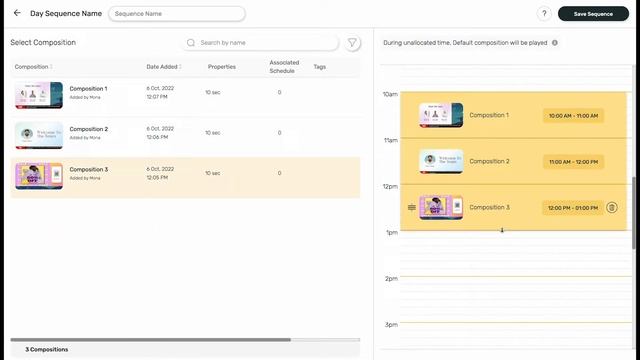Click Composition 3 name in list
Image resolution: width=640 pixels, height=360 pixels.
click(89, 169)
